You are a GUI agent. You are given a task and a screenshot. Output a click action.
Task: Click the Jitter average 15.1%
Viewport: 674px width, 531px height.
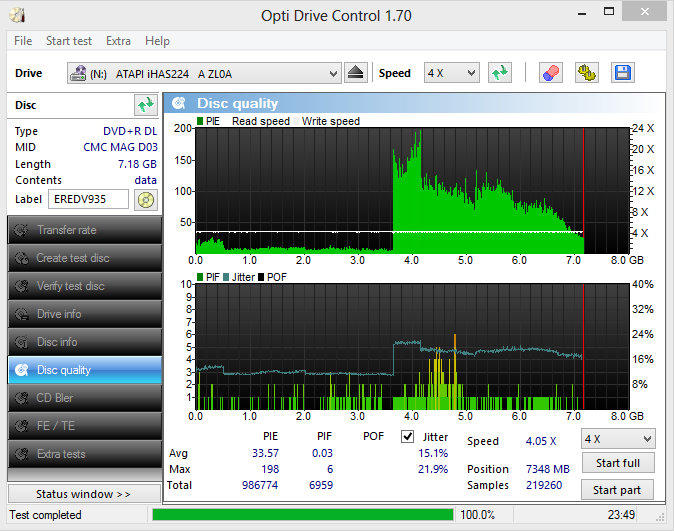(433, 453)
